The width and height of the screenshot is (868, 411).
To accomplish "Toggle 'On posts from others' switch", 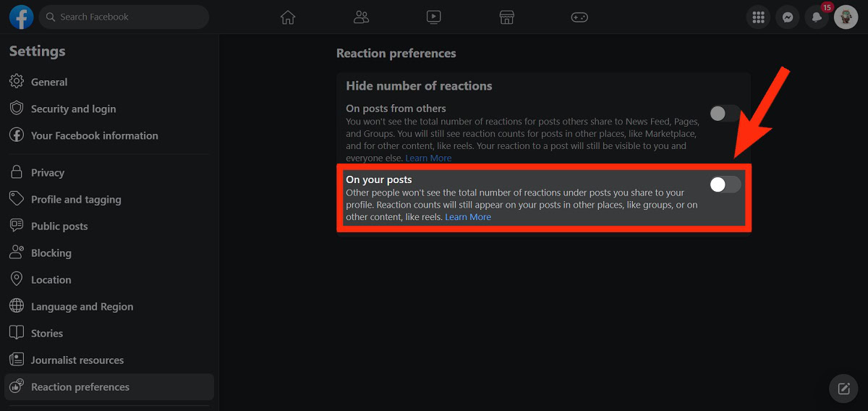I will click(725, 114).
